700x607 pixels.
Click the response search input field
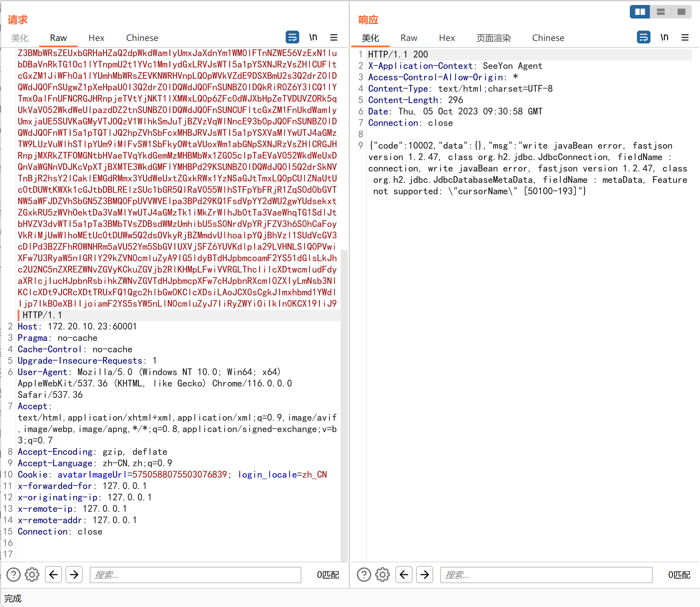[546, 575]
